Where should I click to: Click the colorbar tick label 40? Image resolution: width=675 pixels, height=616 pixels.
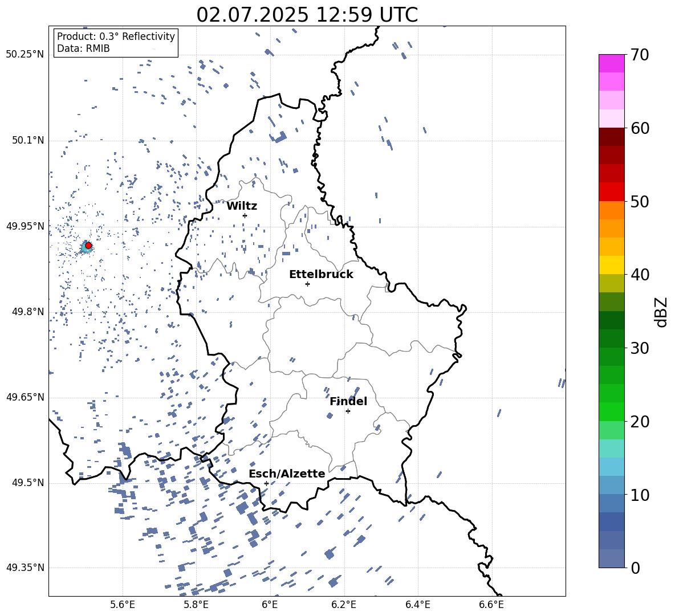pos(640,275)
